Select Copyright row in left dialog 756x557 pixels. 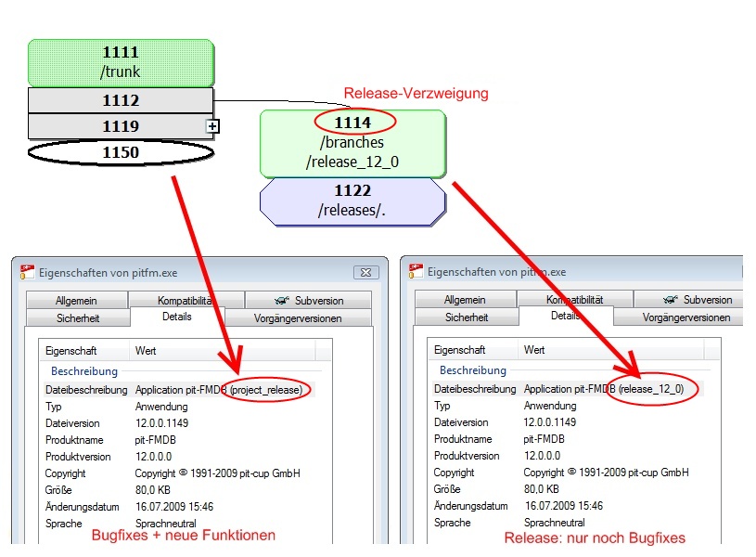pyautogui.click(x=178, y=473)
